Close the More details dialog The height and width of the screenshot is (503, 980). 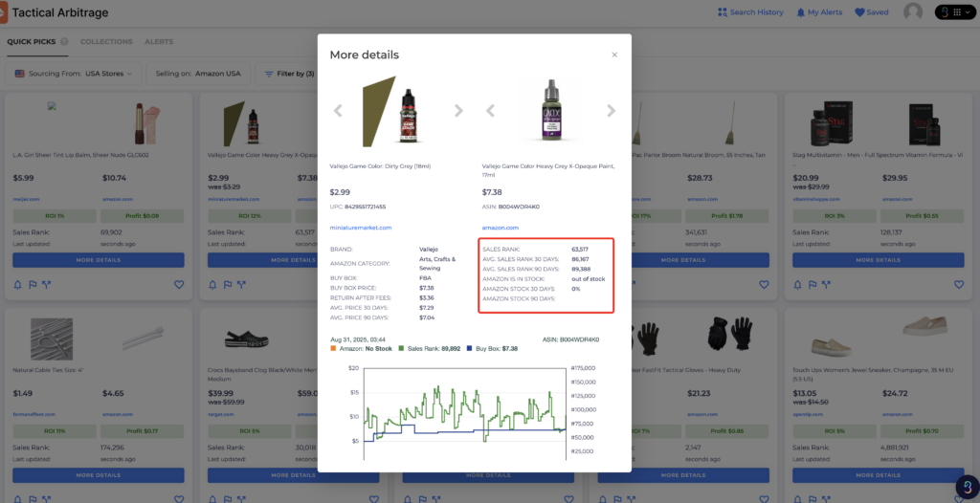[613, 55]
